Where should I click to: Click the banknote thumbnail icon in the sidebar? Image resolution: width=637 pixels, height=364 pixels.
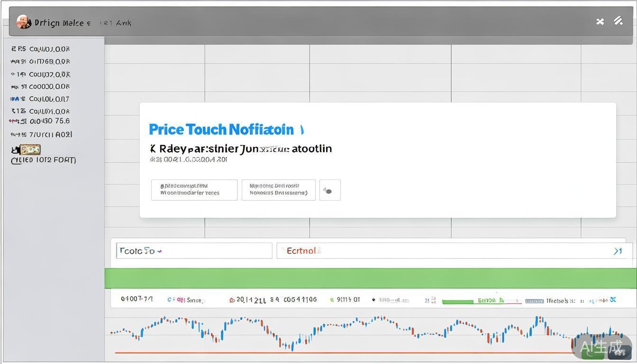(x=27, y=150)
